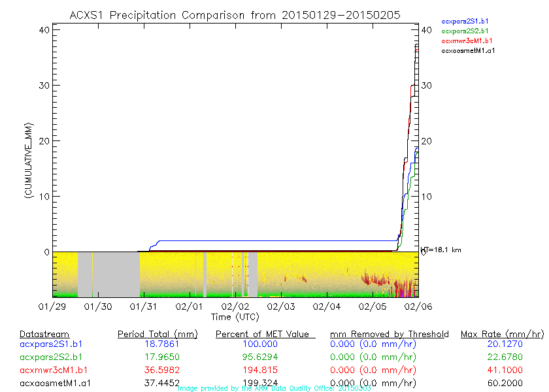The height and width of the screenshot is (392, 549).
Task: Click the 02/06 date tick on the time axis
Action: 416,306
